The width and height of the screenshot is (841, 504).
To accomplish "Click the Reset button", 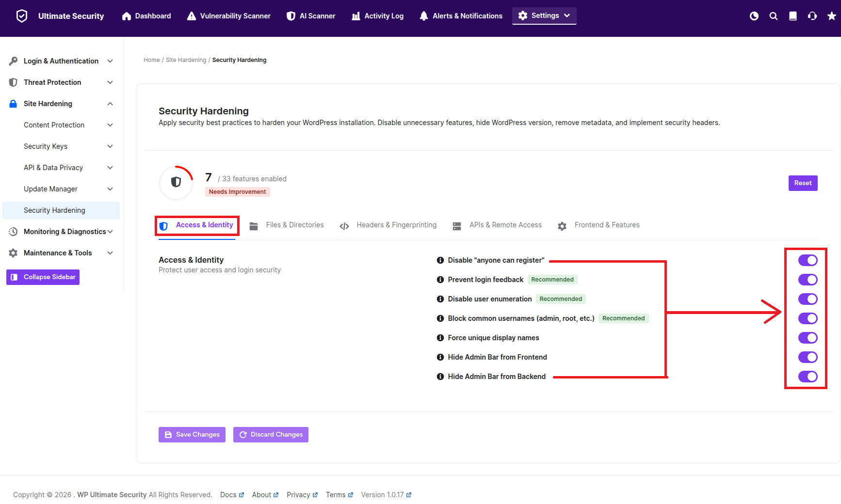I will click(803, 183).
